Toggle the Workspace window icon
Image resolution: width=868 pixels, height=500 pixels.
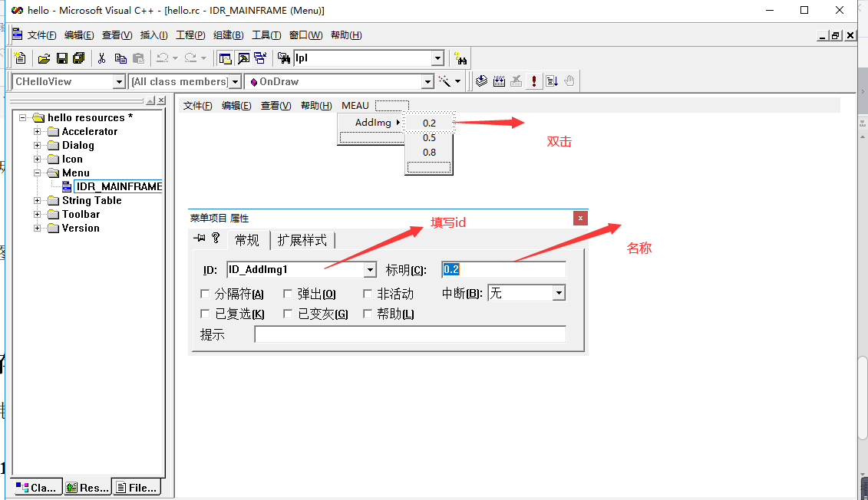coord(225,58)
